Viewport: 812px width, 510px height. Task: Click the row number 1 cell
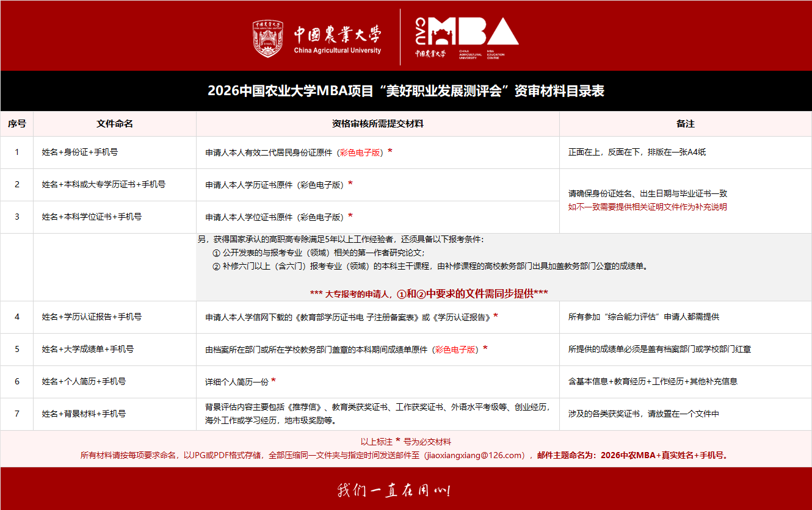[17, 153]
